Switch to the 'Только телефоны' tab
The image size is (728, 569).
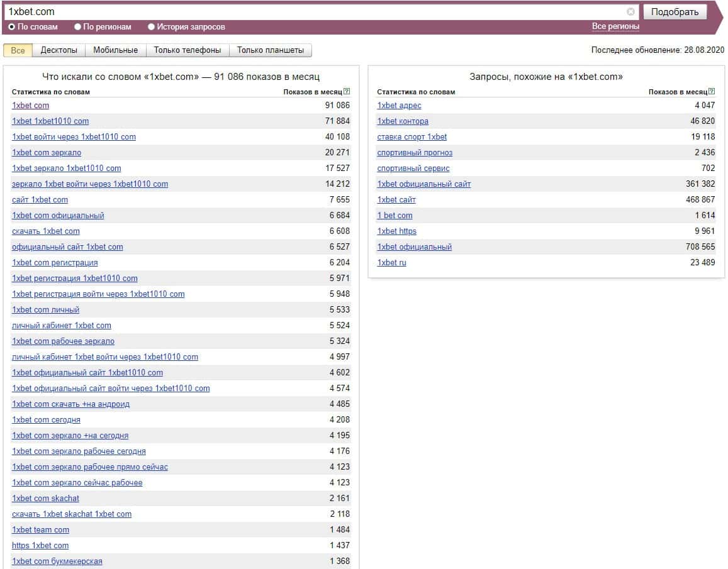click(x=188, y=50)
